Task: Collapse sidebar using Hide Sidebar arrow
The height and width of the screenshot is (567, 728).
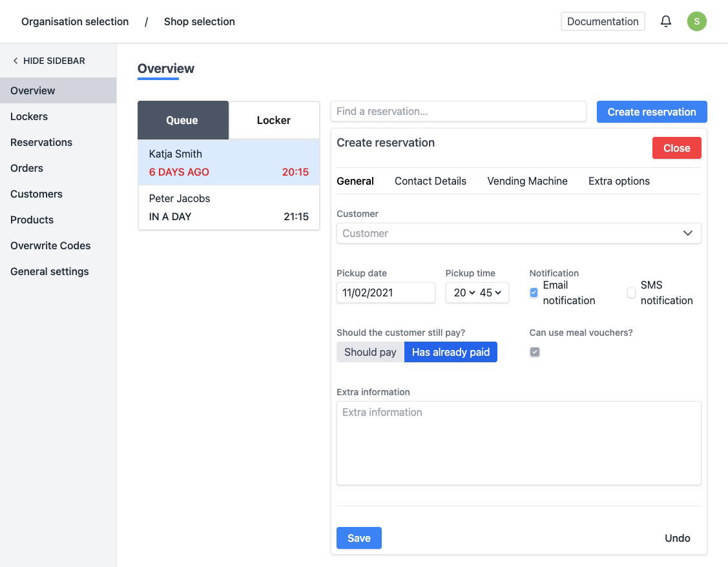Action: click(x=16, y=61)
